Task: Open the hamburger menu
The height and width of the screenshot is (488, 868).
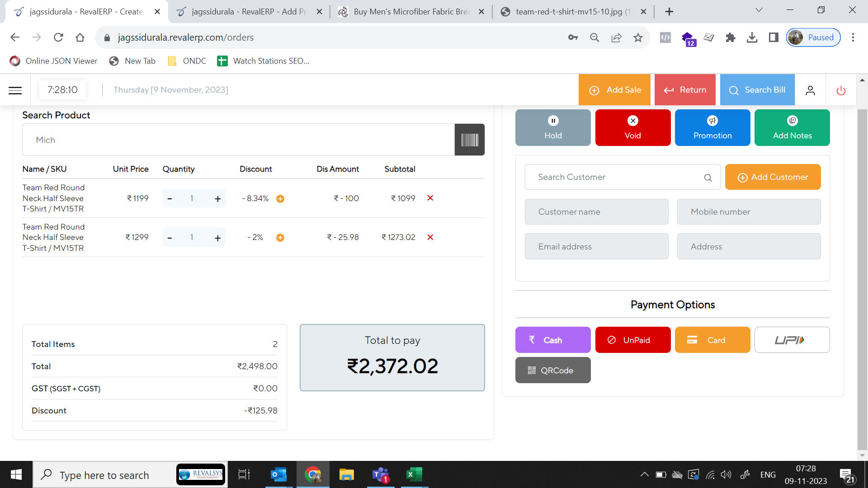Action: pos(15,90)
